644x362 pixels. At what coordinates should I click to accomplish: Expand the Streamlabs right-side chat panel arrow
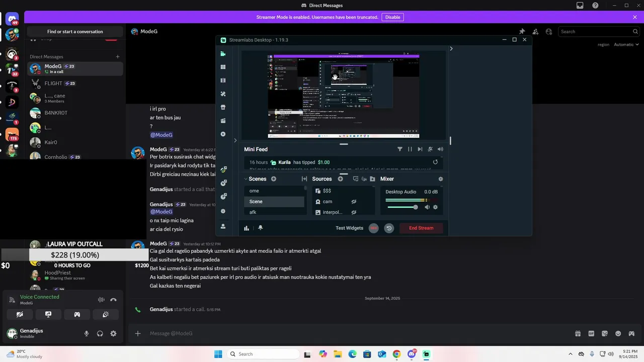click(x=451, y=49)
